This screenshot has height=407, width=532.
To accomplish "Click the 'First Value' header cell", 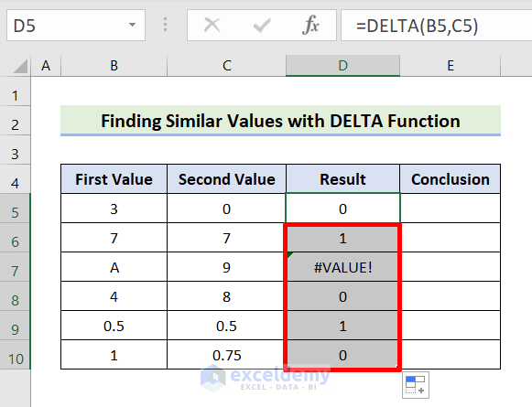I will click(x=114, y=179).
